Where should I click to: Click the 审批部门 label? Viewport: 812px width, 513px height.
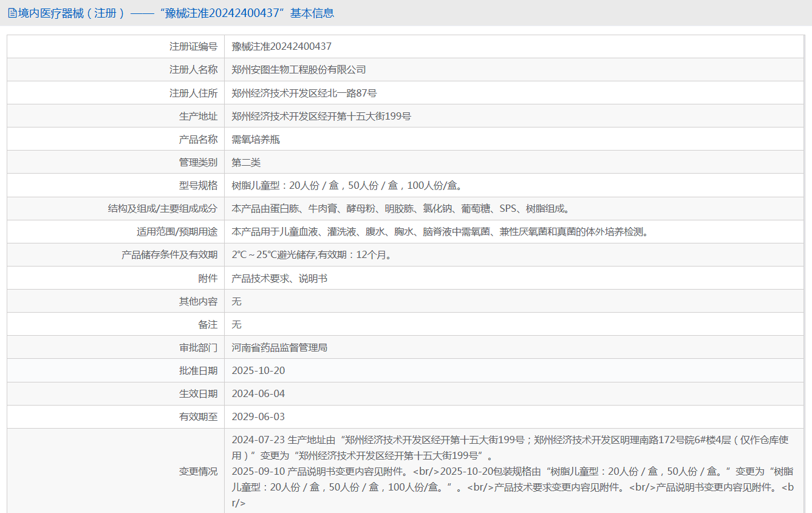tap(198, 347)
